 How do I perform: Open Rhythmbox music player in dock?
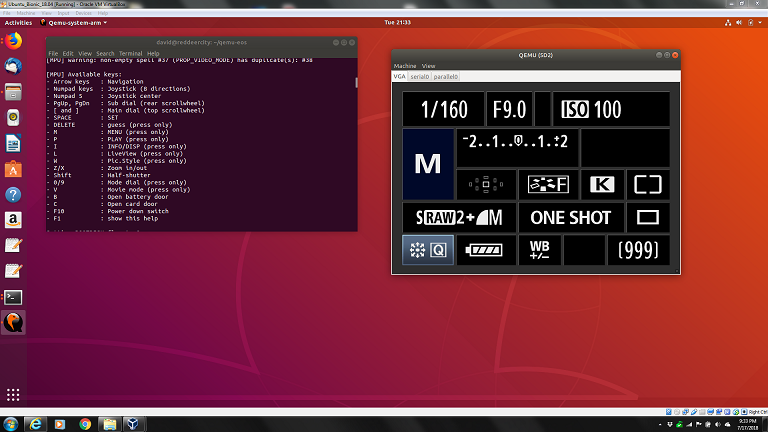click(13, 118)
